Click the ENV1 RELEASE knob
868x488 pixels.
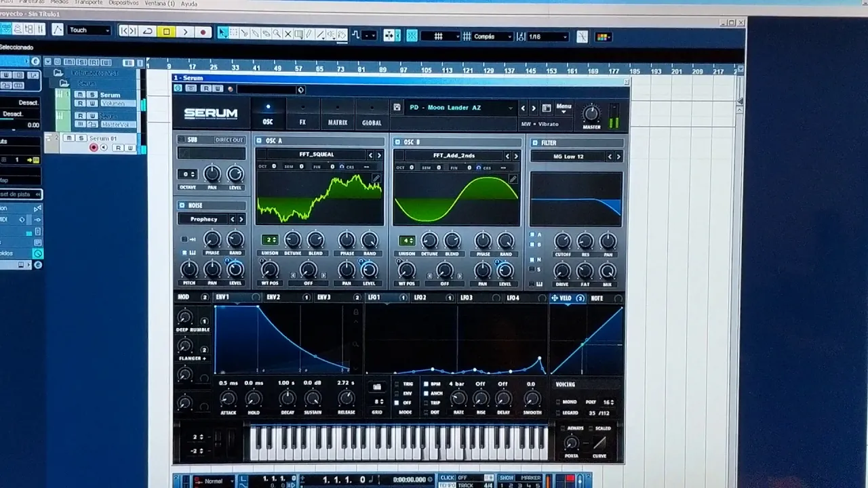tap(346, 398)
